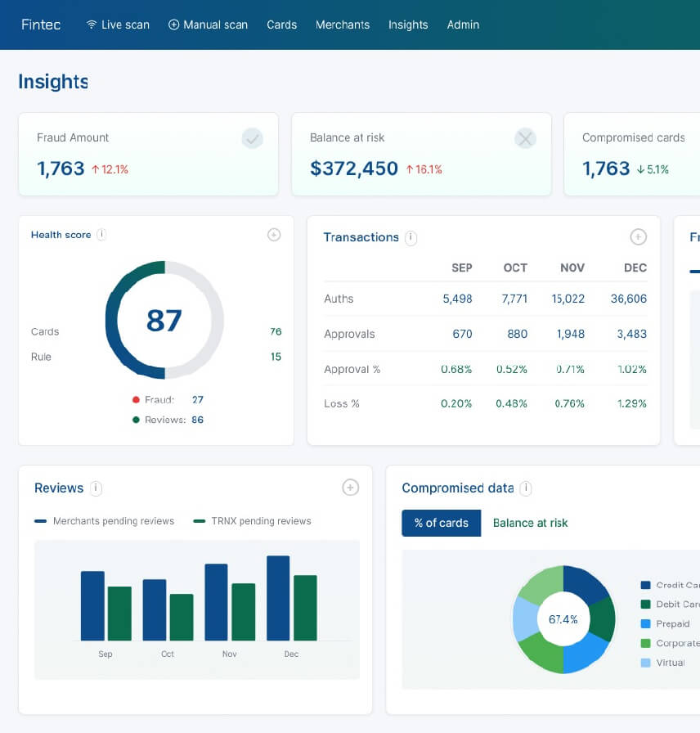Go to the Insights menu item

point(408,25)
